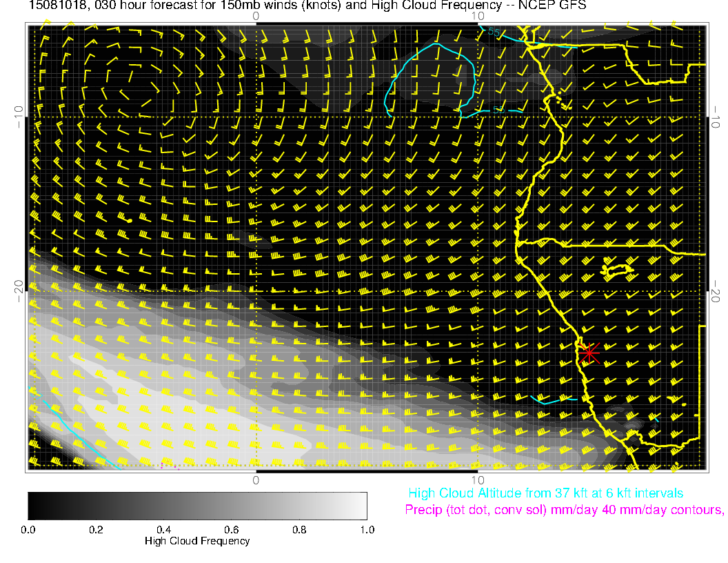Click the magenta 'Precip (tot dot, conv sol)' legend text

pos(564,510)
